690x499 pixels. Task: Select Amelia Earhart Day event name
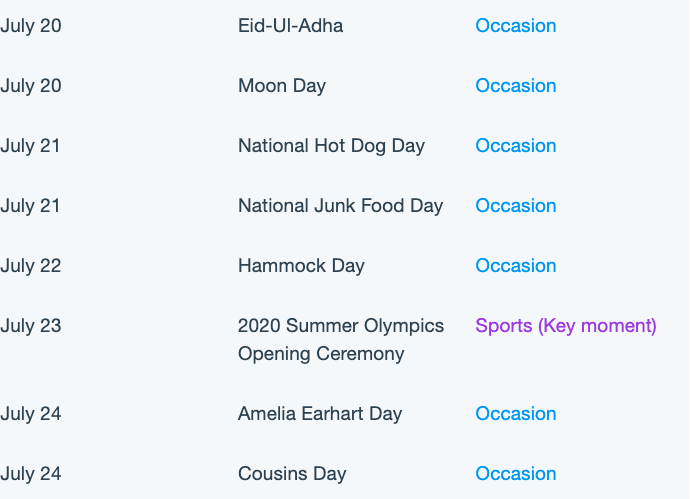320,415
